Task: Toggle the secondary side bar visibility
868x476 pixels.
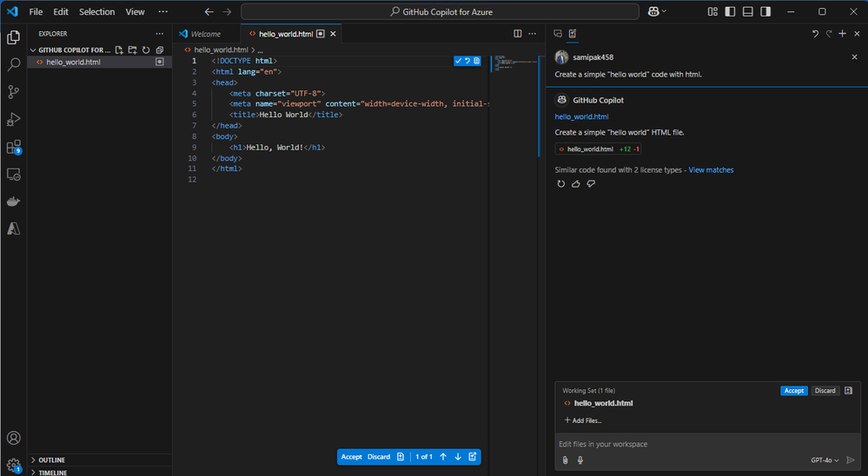Action: point(765,11)
